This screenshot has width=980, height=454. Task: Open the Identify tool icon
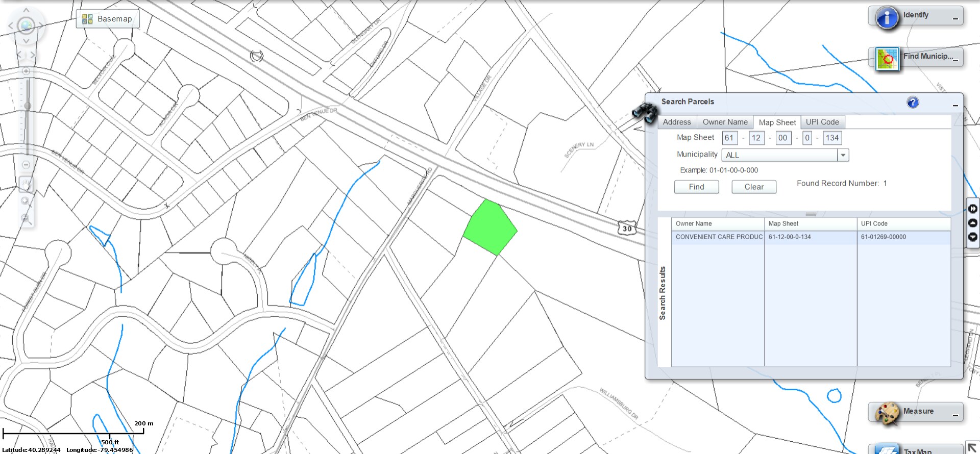[887, 18]
